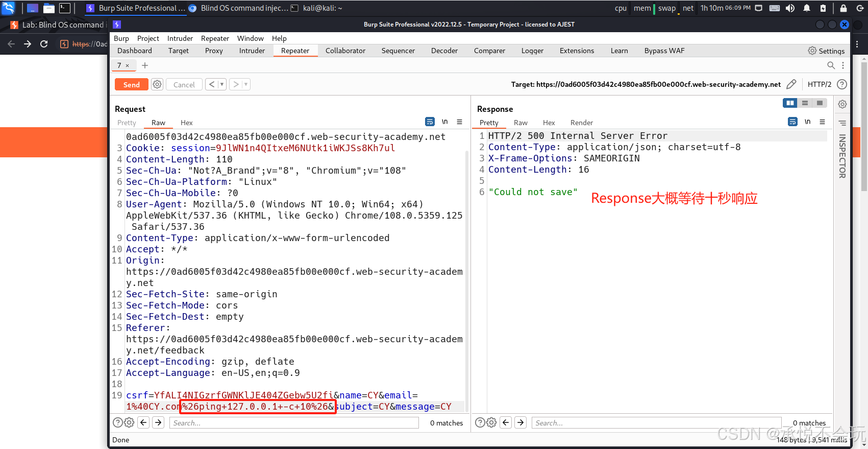Toggle response non-printable characters (\n)
The image size is (868, 449).
coord(808,122)
